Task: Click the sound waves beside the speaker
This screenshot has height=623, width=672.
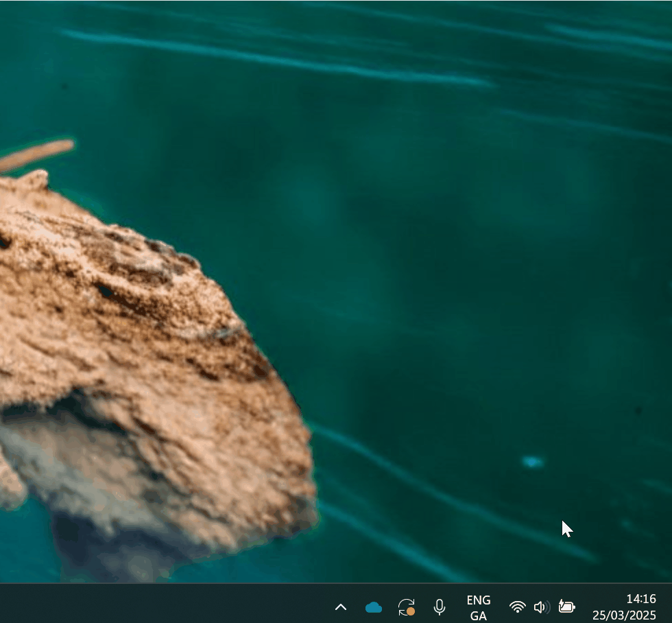Action: click(x=547, y=607)
